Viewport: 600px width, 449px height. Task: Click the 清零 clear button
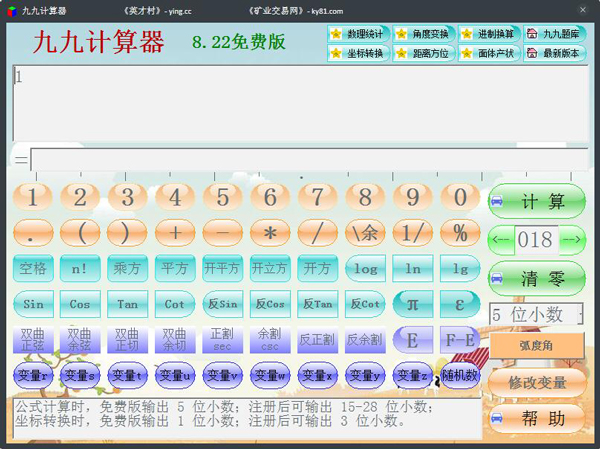[537, 278]
